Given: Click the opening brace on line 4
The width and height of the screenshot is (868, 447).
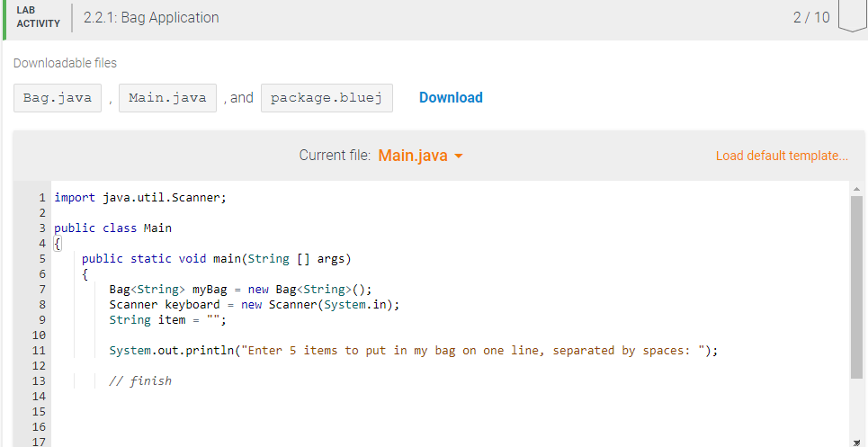Looking at the screenshot, I should pyautogui.click(x=57, y=244).
